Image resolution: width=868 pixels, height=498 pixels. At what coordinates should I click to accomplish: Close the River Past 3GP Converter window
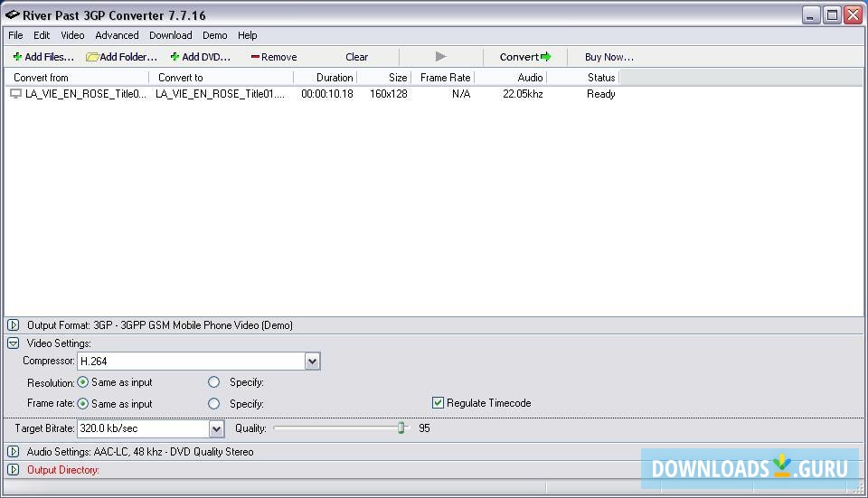853,15
